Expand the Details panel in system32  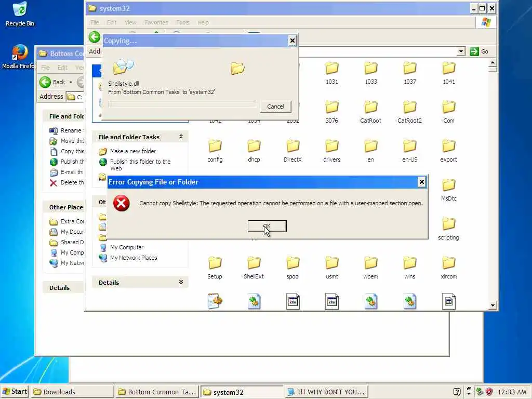click(x=181, y=282)
